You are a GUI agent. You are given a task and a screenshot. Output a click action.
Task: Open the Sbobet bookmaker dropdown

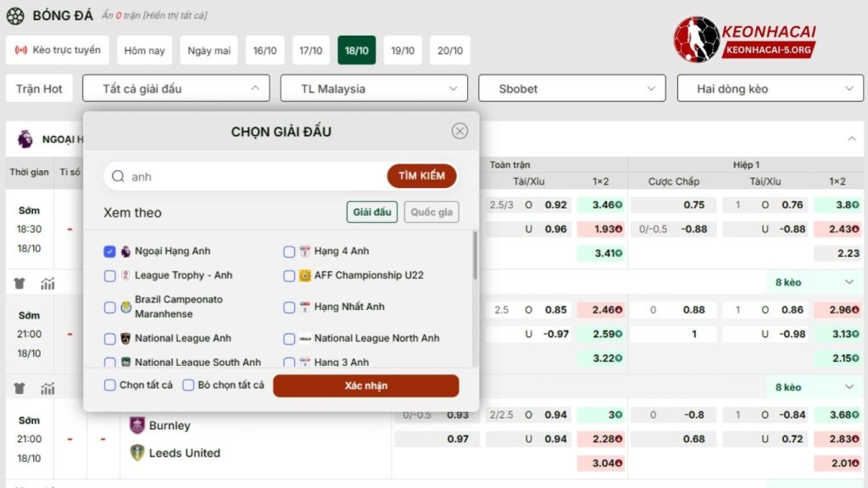click(x=571, y=88)
